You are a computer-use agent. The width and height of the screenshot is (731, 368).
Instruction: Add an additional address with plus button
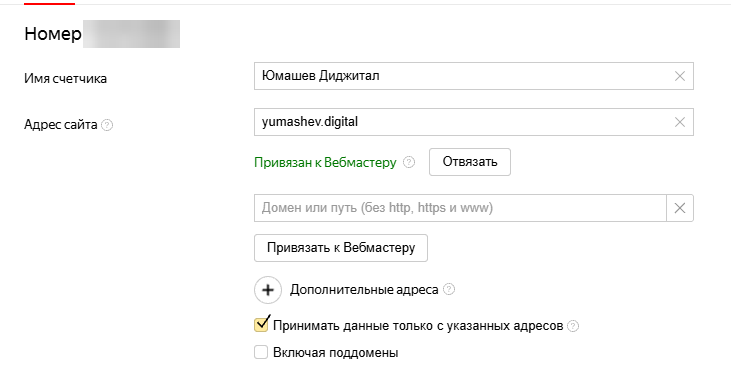268,290
